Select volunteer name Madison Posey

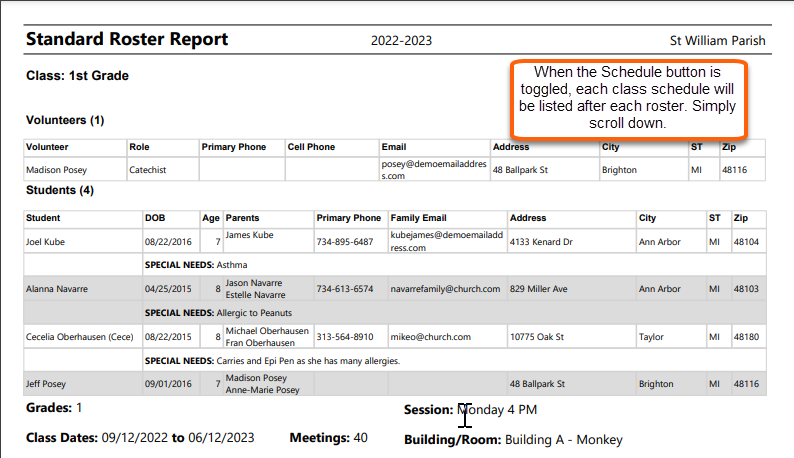[x=56, y=170]
